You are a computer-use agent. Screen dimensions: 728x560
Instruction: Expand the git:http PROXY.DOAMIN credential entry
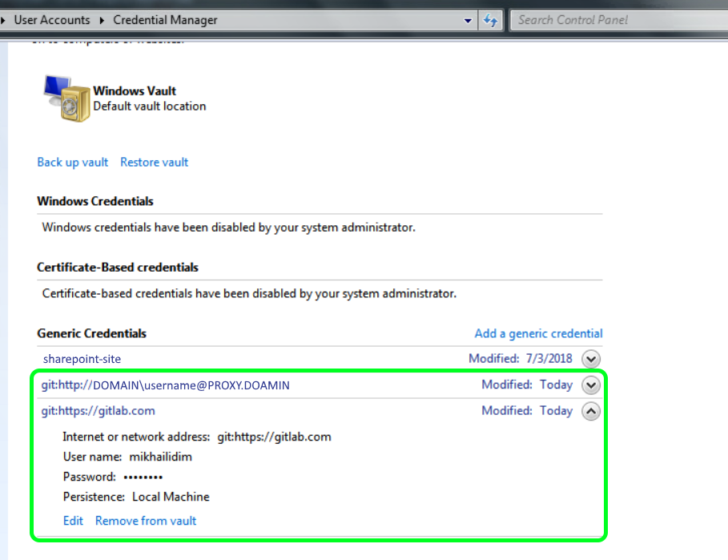[590, 385]
